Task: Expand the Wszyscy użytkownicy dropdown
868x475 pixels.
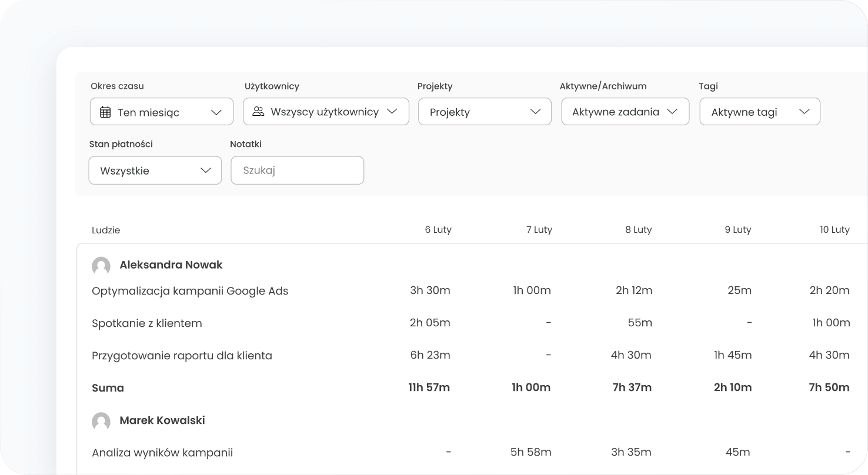Action: point(326,112)
